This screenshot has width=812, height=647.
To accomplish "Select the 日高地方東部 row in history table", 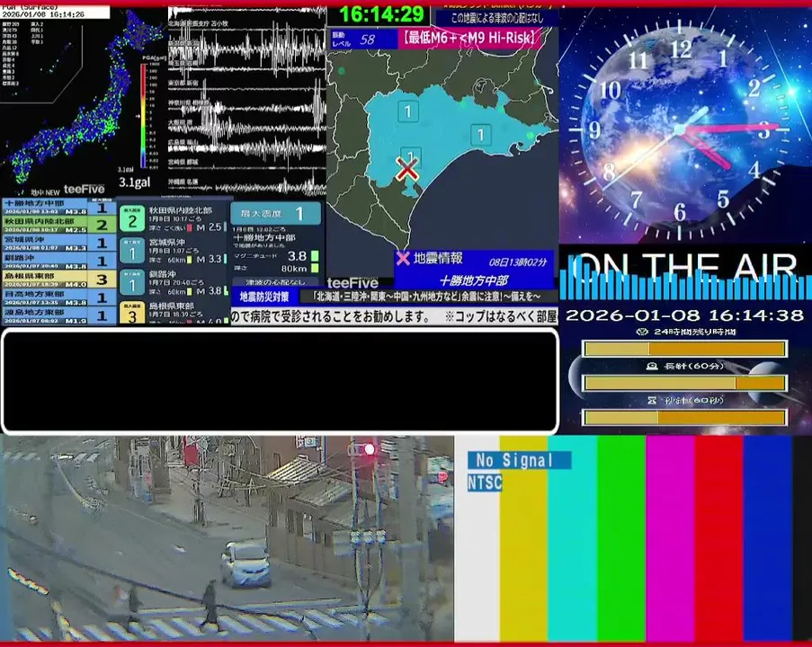I will (x=59, y=297).
